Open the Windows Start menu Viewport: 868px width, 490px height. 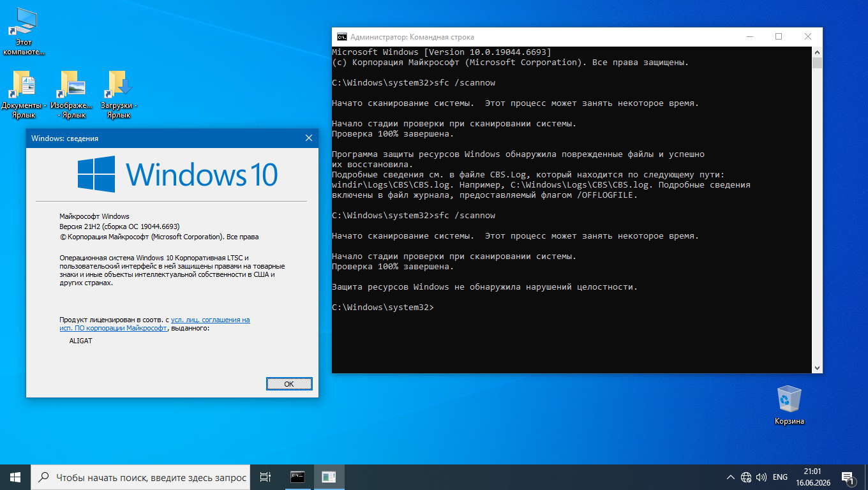(15, 477)
